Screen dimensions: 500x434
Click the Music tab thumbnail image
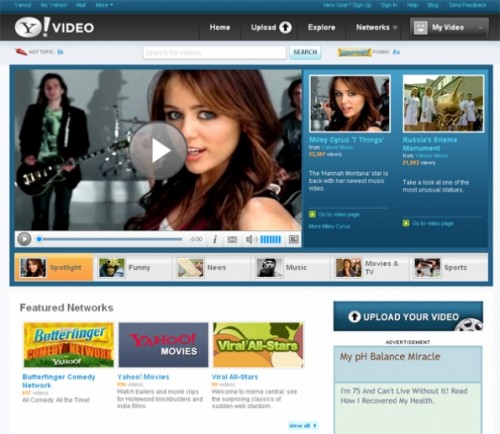(269, 267)
